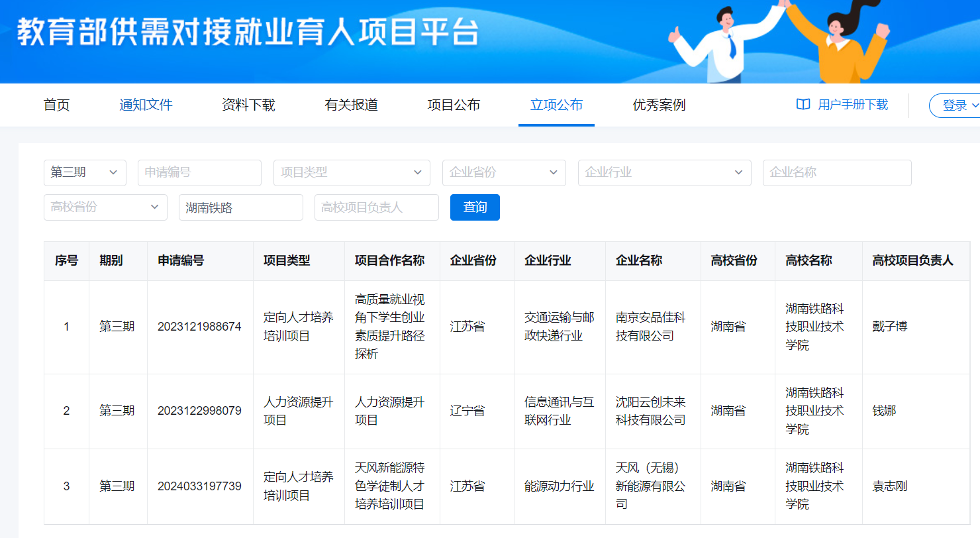
Task: Click the 企业名称 input field
Action: click(837, 172)
